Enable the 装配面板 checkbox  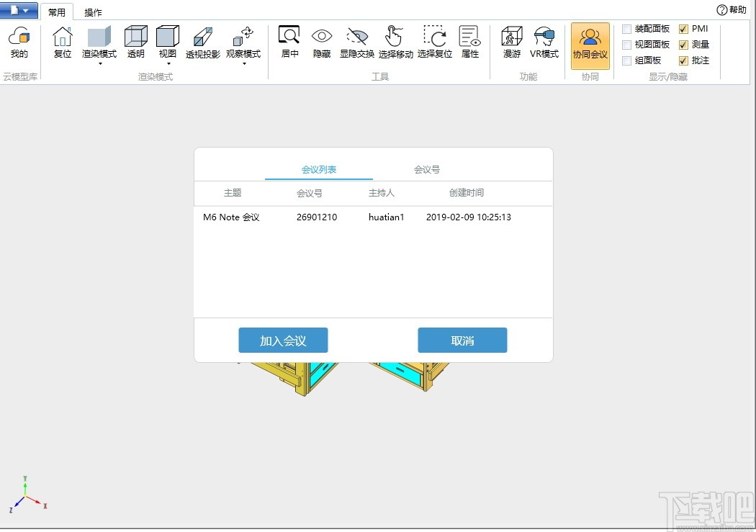626,28
